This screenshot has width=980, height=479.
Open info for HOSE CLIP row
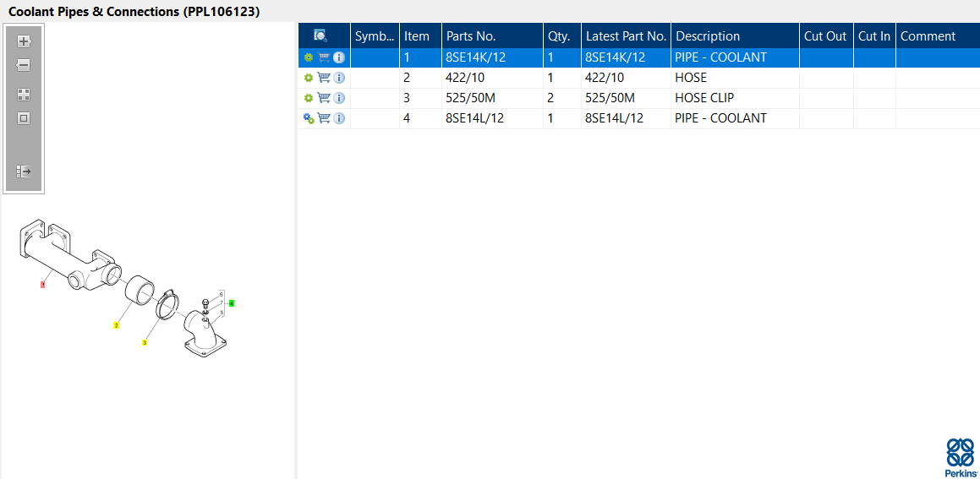click(x=339, y=98)
